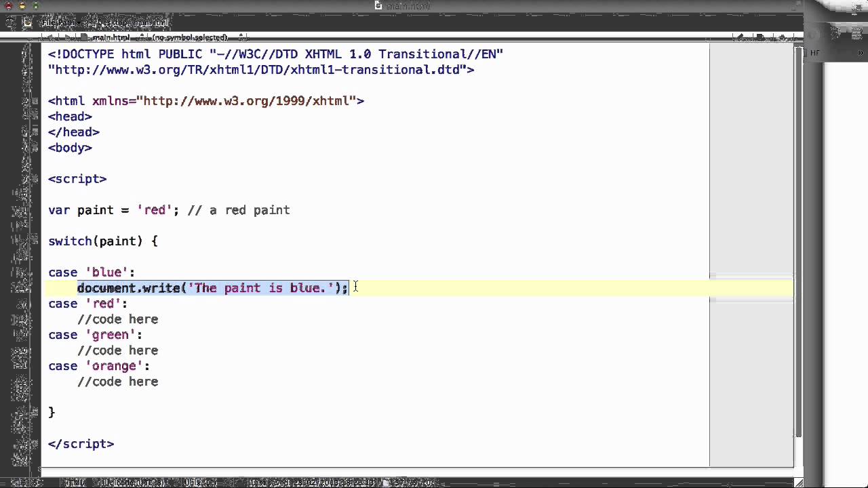Click the "case 'green':" line
The height and width of the screenshot is (488, 868).
point(96,335)
